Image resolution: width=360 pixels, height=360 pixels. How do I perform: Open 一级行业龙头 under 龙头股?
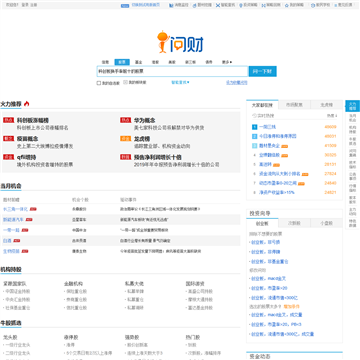click(18, 345)
